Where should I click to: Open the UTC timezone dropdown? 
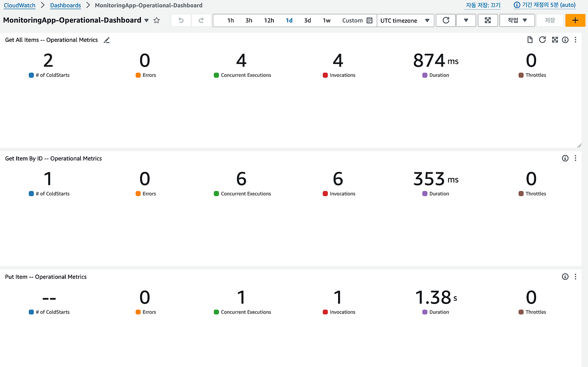(403, 20)
